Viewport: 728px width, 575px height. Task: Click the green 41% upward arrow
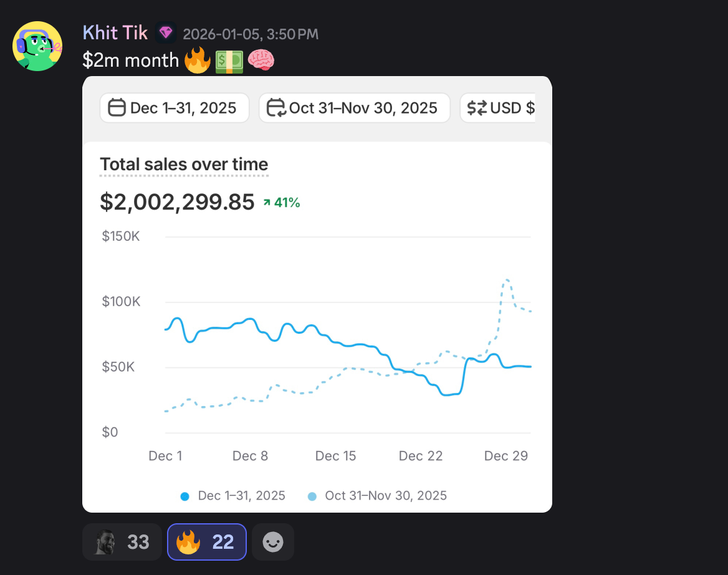[x=267, y=203]
